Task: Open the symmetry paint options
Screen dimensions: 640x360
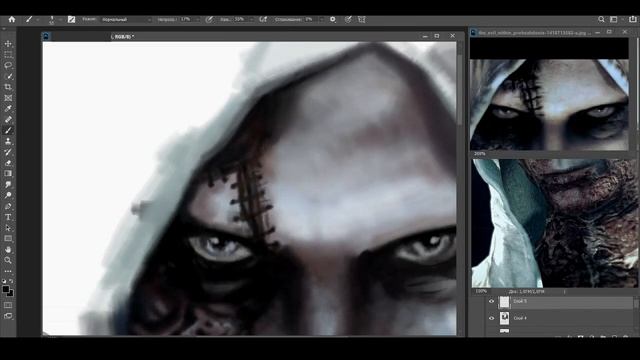Action: click(x=362, y=19)
